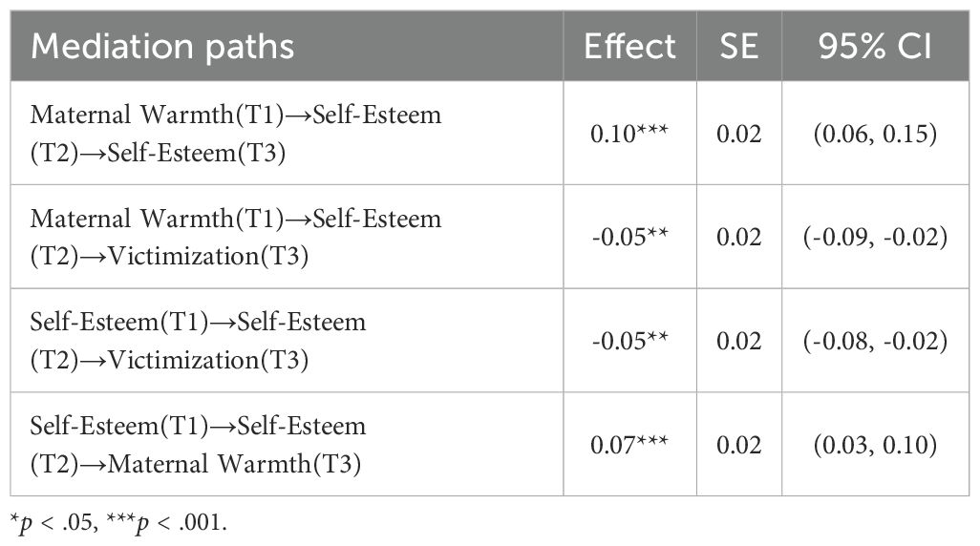Select the effect value beside the (-0.08, -0.02) interval
This screenshot has height=546, width=980.
(631, 341)
